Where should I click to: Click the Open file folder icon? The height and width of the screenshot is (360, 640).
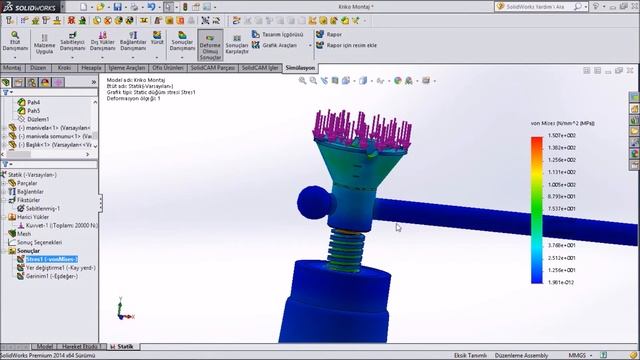pyautogui.click(x=100, y=7)
